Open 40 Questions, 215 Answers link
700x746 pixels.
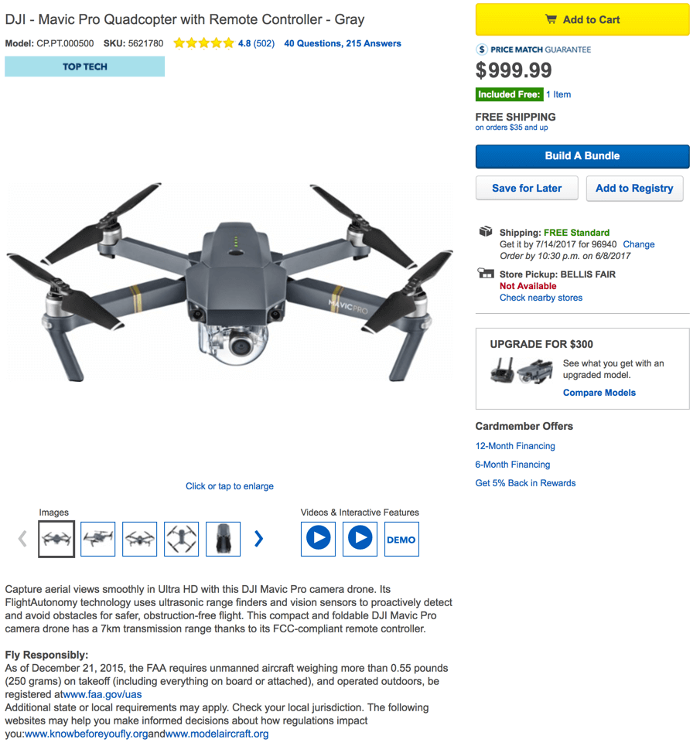point(343,43)
